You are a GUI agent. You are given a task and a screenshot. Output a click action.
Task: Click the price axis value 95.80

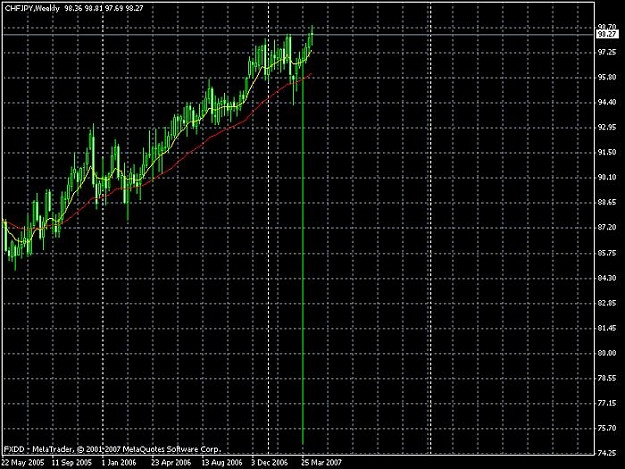607,77
